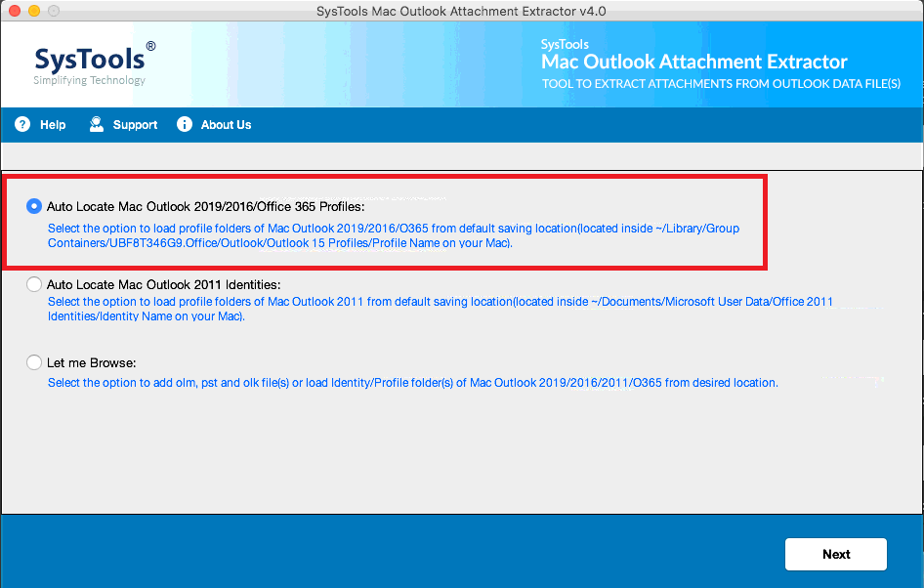The image size is (924, 588).
Task: Minimize the window with the yellow button
Action: point(34,11)
